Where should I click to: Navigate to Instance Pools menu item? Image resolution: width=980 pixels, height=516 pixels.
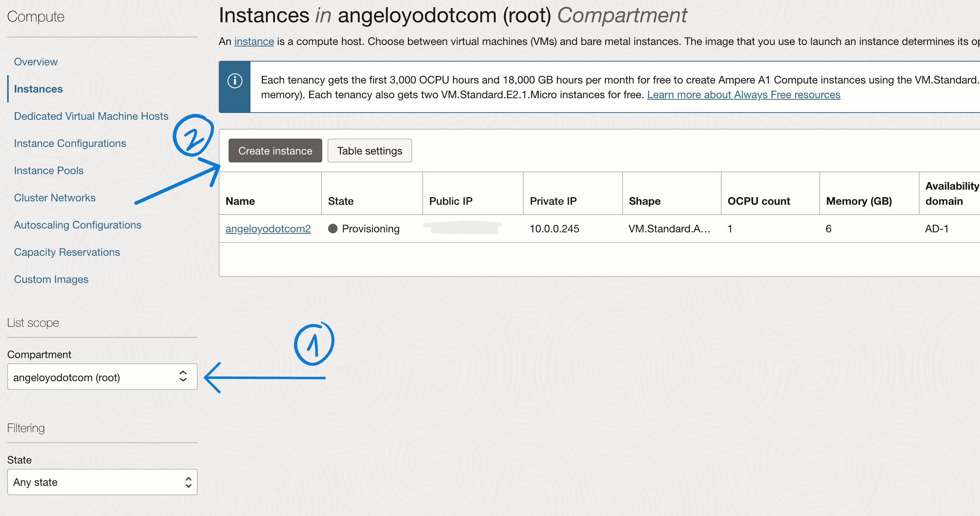click(x=48, y=170)
